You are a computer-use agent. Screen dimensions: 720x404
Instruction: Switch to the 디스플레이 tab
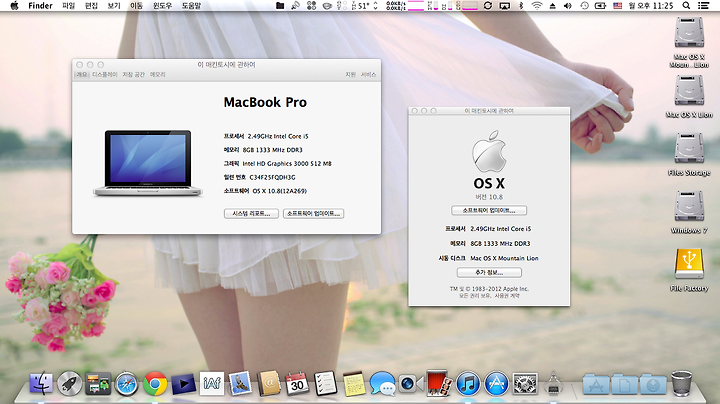[105, 74]
